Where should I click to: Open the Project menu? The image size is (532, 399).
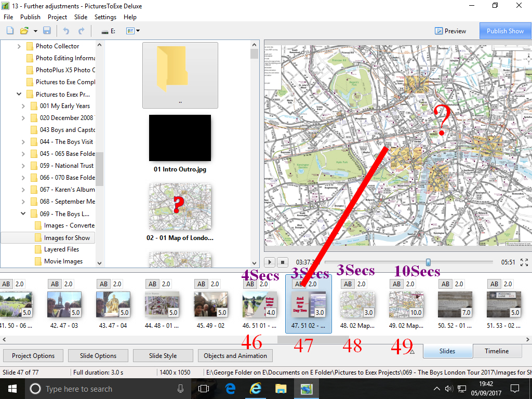[57, 17]
